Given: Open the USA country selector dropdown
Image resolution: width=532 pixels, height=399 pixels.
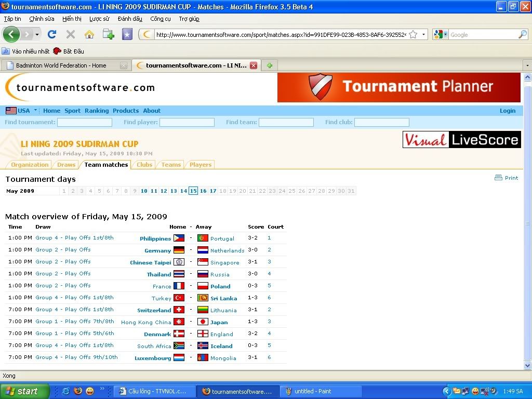Looking at the screenshot, I should click(35, 110).
